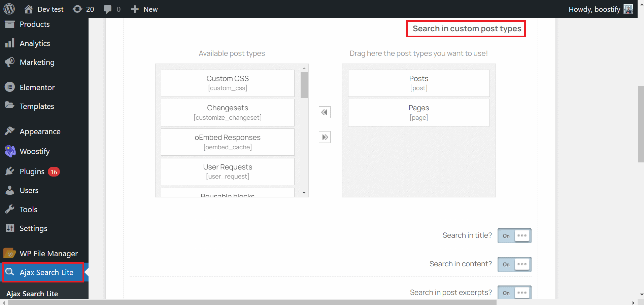Click the Available post types label

pos(232,53)
